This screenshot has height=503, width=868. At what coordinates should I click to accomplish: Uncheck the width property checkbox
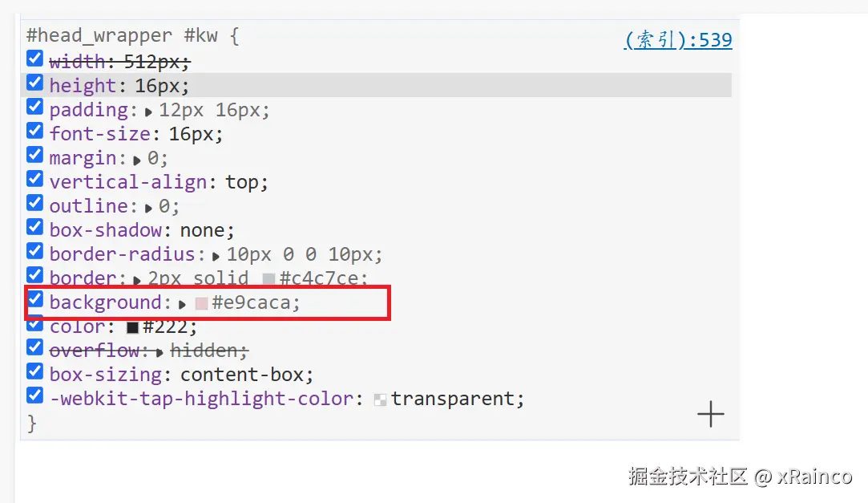[x=34, y=59]
